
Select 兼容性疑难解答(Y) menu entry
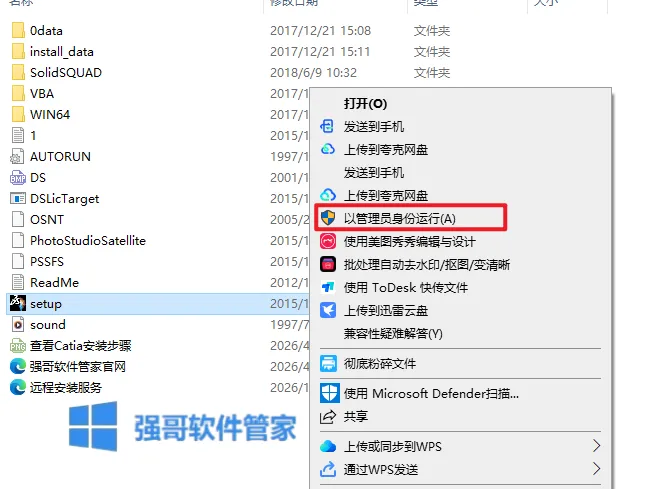coord(393,333)
